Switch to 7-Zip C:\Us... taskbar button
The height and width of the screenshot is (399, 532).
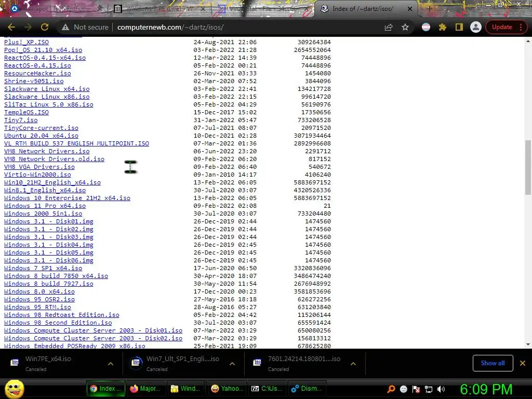267,389
